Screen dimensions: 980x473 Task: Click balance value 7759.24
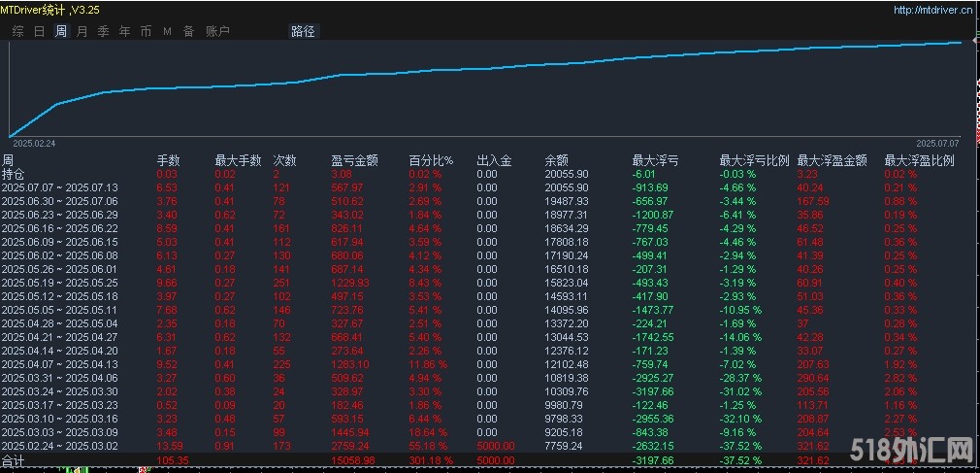click(564, 446)
